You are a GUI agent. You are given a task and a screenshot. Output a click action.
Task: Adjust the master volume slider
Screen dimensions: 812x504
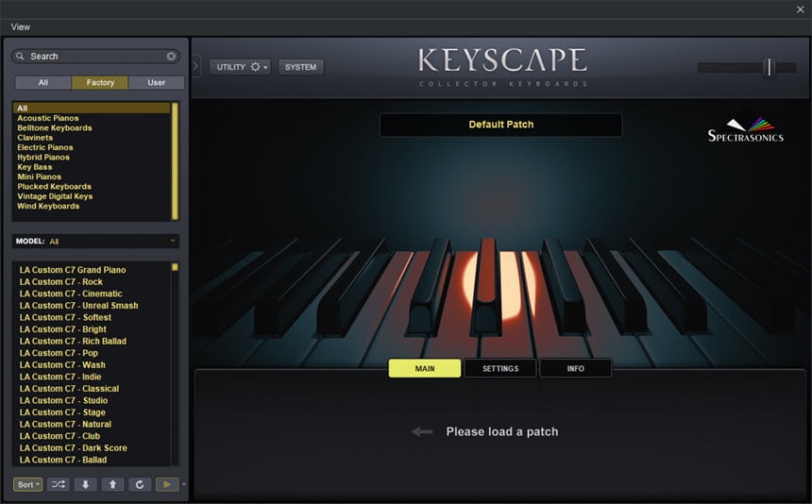click(770, 67)
